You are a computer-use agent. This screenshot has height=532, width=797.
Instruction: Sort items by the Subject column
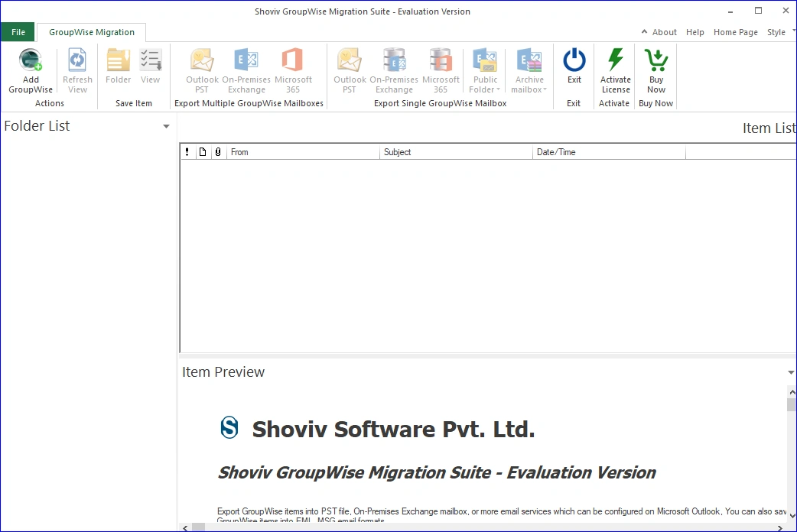click(x=456, y=152)
